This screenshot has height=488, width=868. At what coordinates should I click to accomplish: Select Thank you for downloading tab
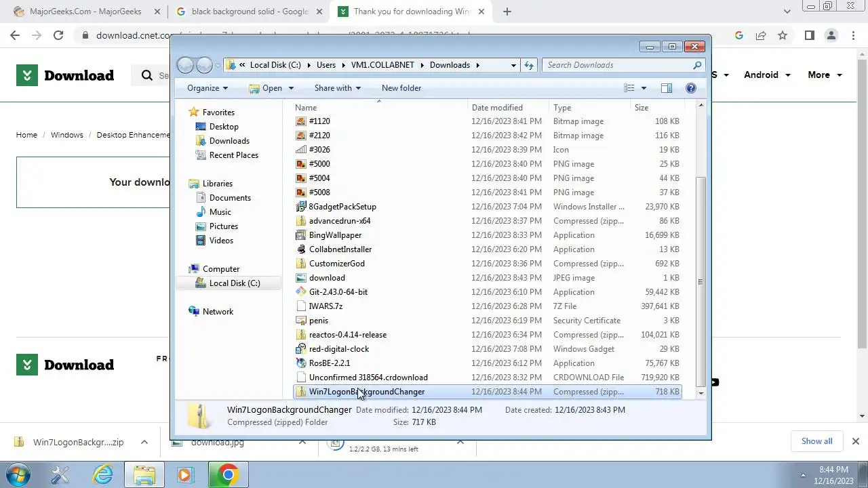point(412,12)
